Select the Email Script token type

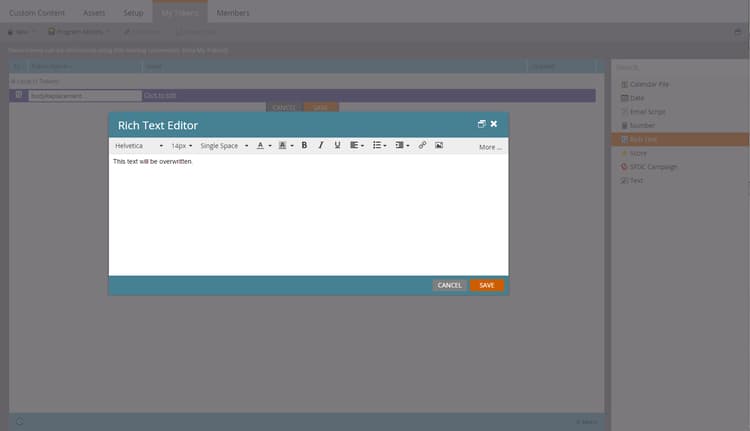point(648,112)
